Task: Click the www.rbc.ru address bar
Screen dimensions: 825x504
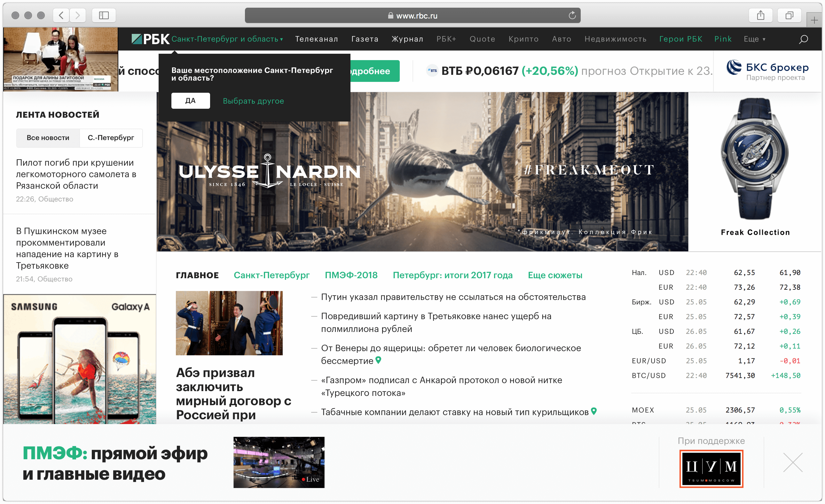Action: [x=412, y=15]
